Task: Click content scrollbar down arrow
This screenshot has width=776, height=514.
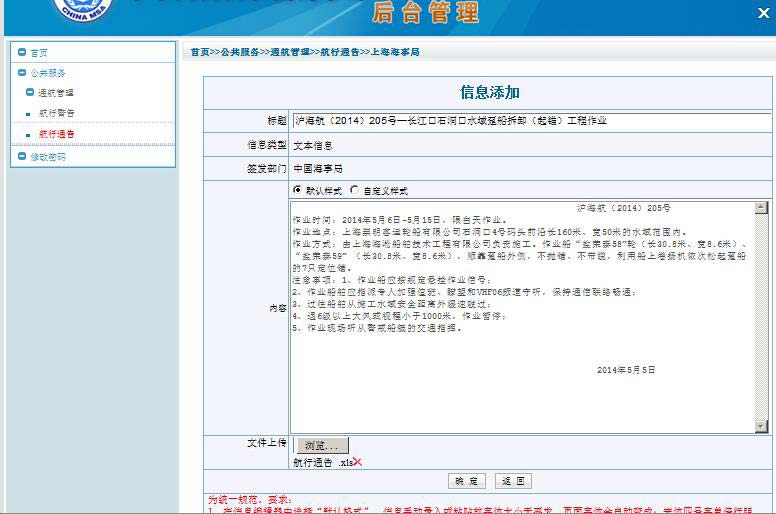Action: coord(761,426)
